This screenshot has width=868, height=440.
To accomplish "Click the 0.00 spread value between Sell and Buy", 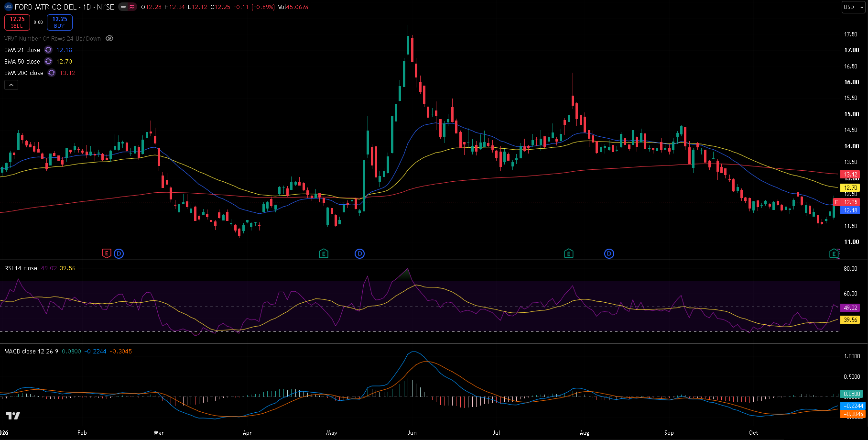I will (x=38, y=22).
